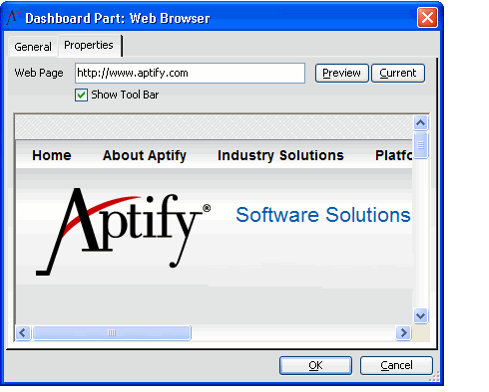The width and height of the screenshot is (489, 392).
Task: Click the horizontal scrollbar thumb
Action: click(112, 333)
